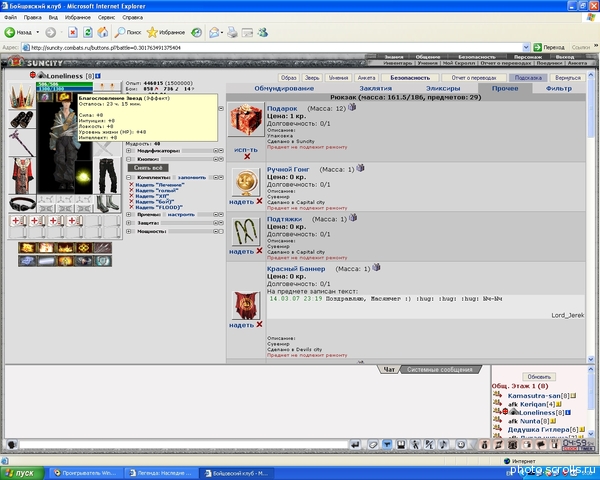Open dropdown arrow next to Назад

point(38,33)
